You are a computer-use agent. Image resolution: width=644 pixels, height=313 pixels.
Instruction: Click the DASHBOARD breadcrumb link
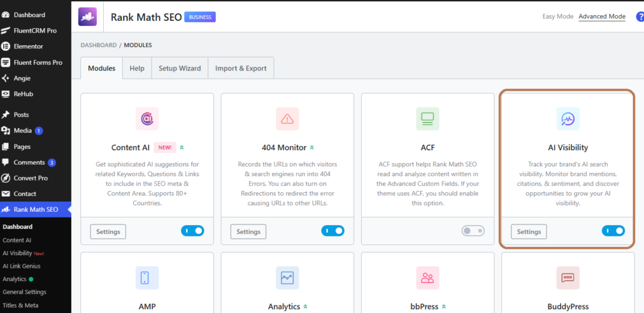(x=99, y=45)
